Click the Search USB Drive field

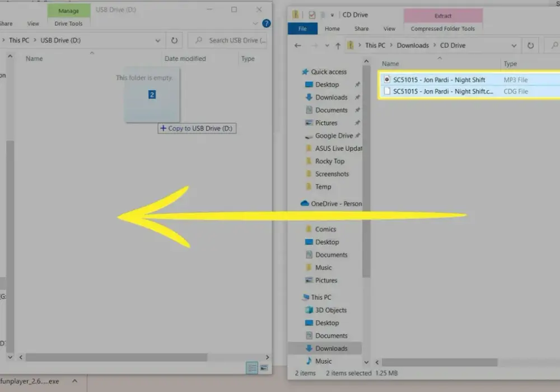(x=228, y=40)
